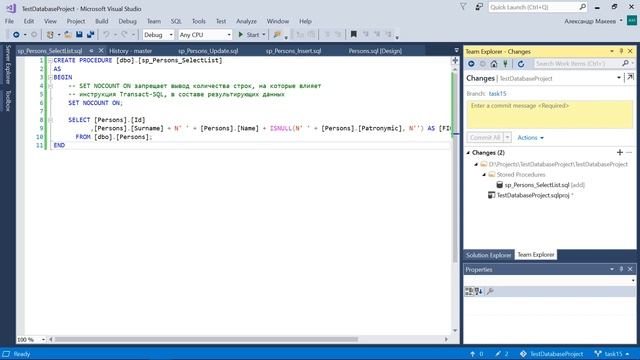Viewport: 640px width, 360px height.
Task: Click the Navigate Backward toolbar icon
Action: coord(16,35)
